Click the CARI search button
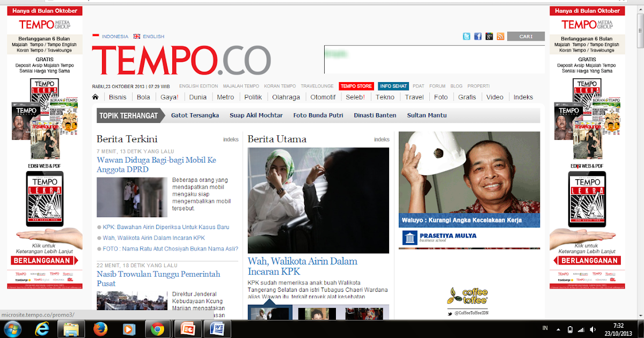 526,36
